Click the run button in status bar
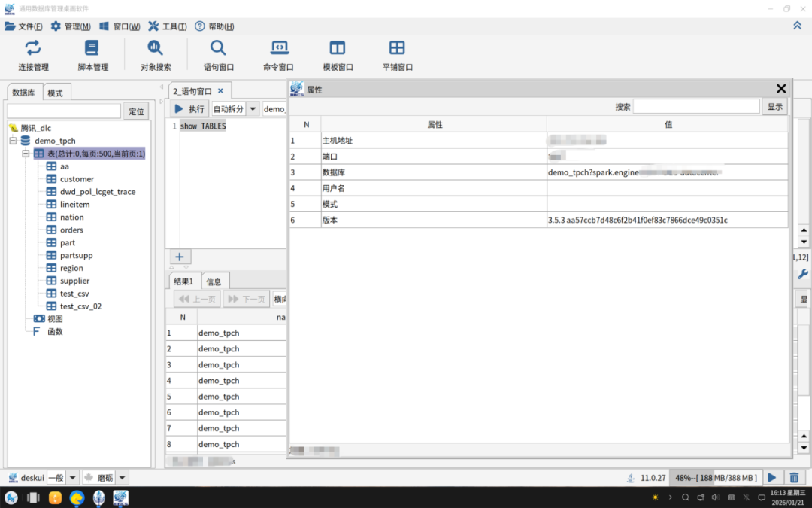 click(x=772, y=477)
